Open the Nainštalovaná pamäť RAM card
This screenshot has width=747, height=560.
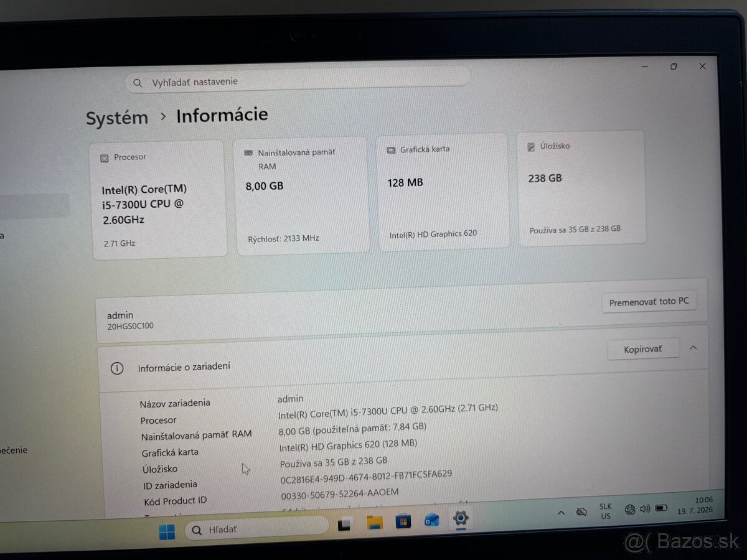303,195
